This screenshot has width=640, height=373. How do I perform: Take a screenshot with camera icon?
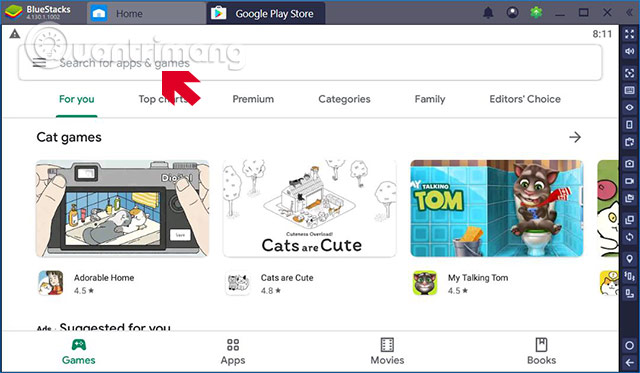tap(629, 164)
